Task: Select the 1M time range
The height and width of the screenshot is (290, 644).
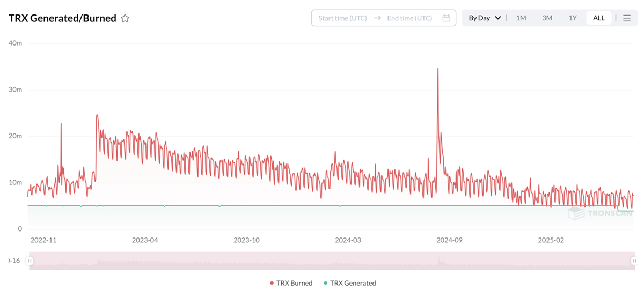Action: (x=521, y=18)
